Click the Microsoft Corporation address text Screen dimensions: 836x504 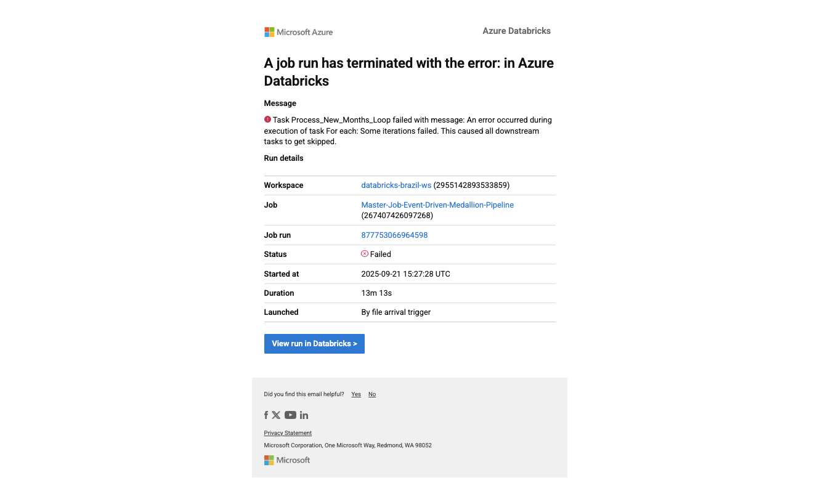347,445
